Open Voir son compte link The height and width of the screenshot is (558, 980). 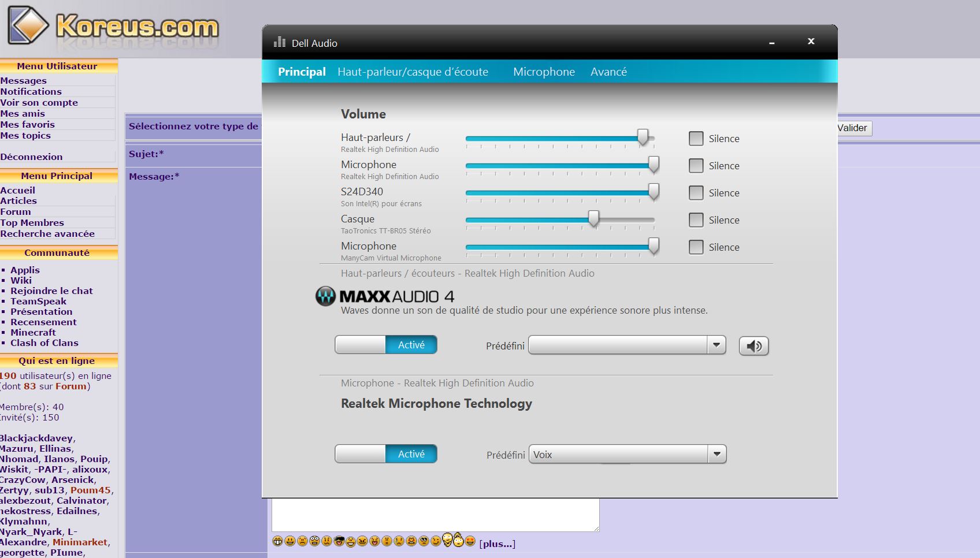(x=39, y=103)
